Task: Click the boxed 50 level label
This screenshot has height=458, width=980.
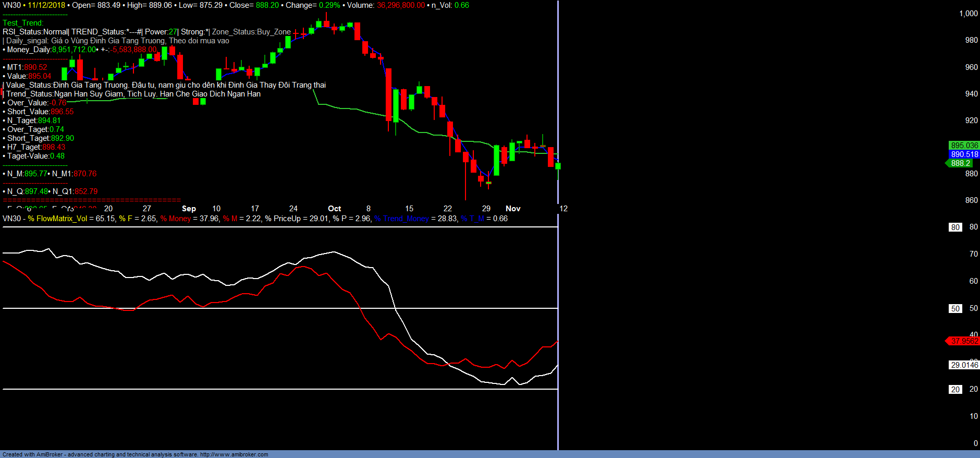Action: point(955,309)
